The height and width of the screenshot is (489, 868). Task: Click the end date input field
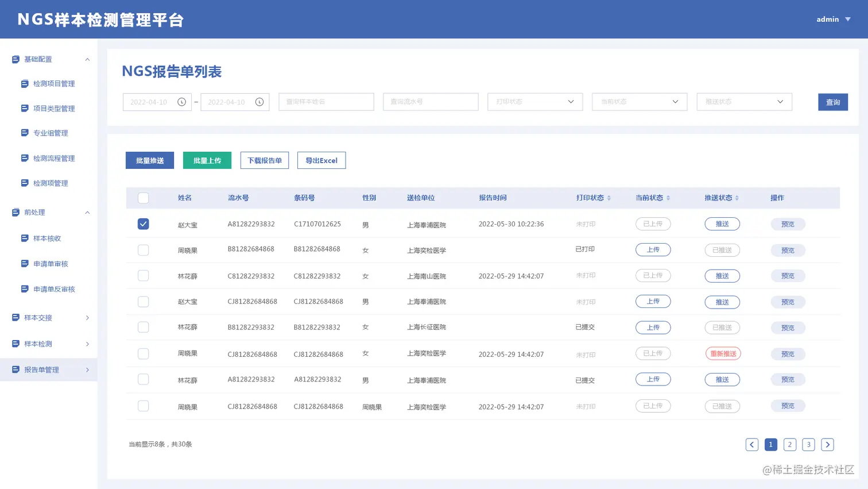(235, 102)
